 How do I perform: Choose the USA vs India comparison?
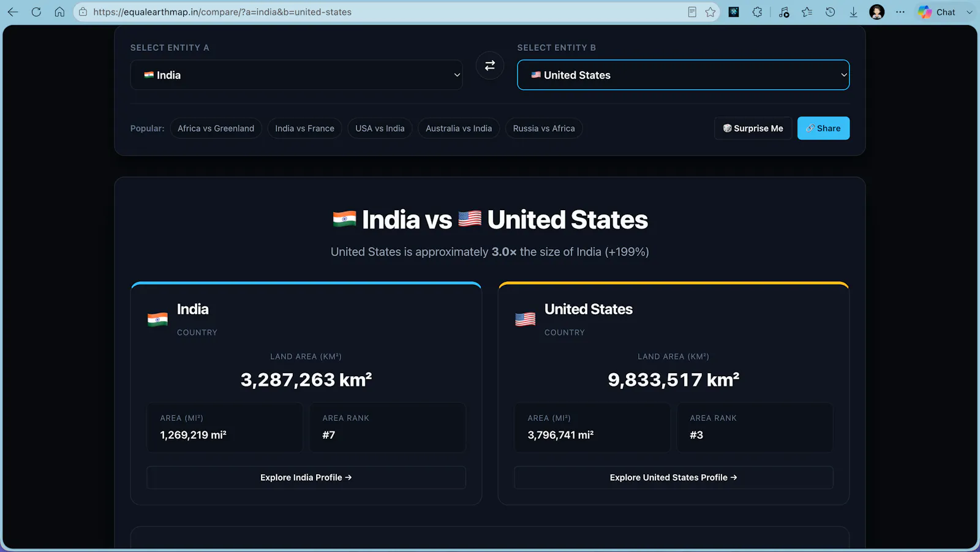click(x=380, y=128)
